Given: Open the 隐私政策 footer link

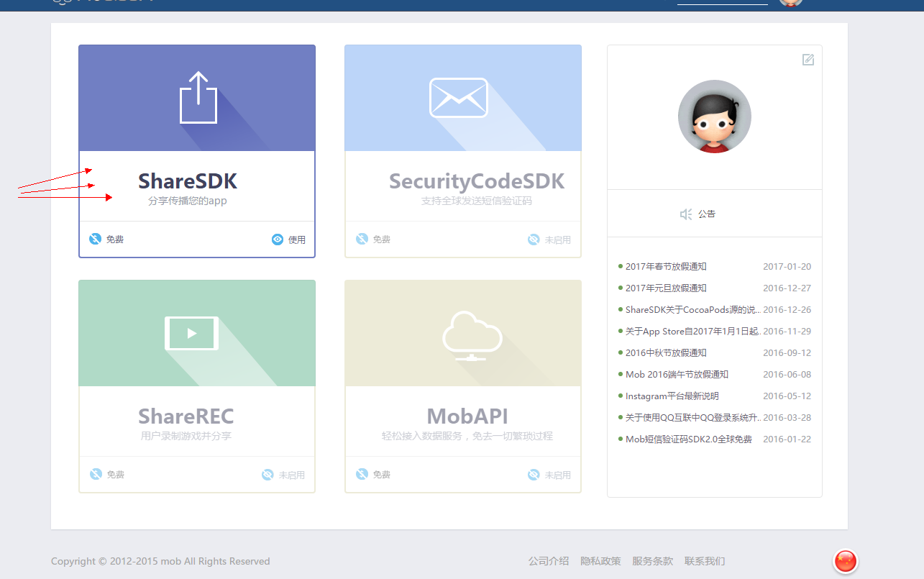Looking at the screenshot, I should 600,561.
